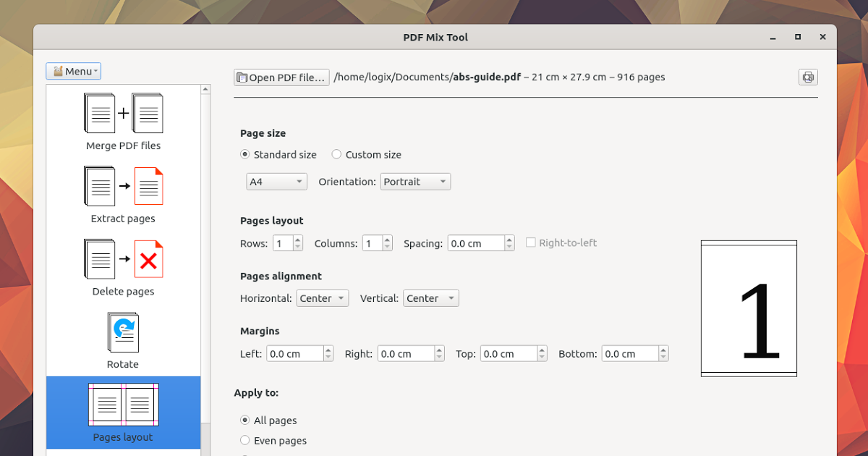Choose the Delete pages tool
This screenshot has height=456, width=868.
[123, 267]
